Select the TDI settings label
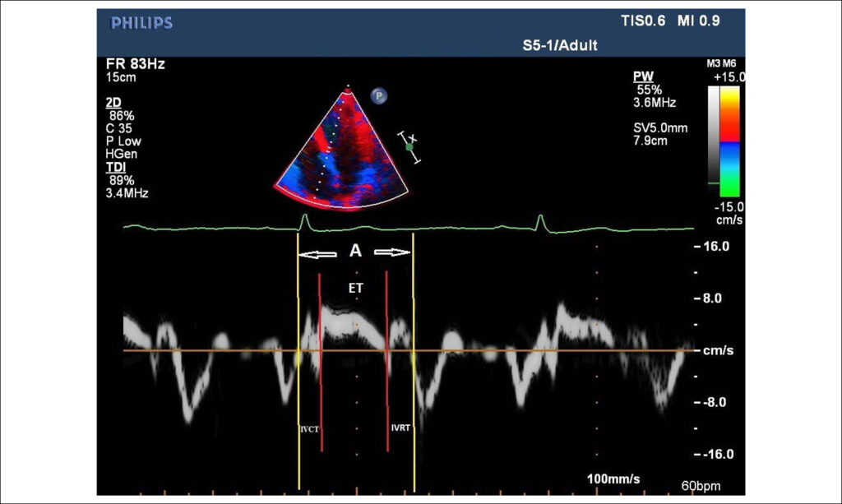The height and width of the screenshot is (504, 842). pyautogui.click(x=115, y=168)
